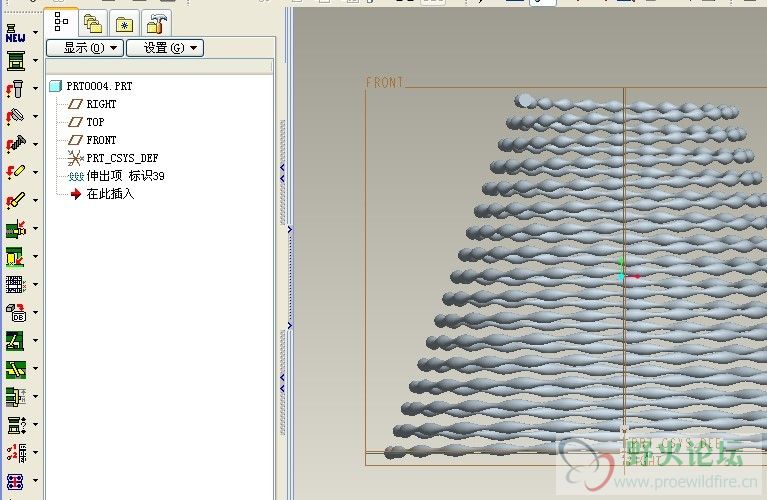Click the NEW project icon
Image resolution: width=767 pixels, height=500 pixels.
pyautogui.click(x=15, y=33)
